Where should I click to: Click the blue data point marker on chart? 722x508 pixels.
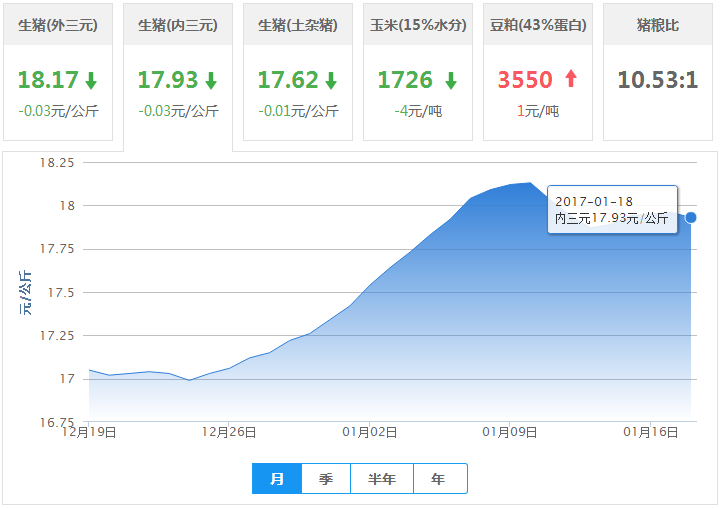[690, 217]
